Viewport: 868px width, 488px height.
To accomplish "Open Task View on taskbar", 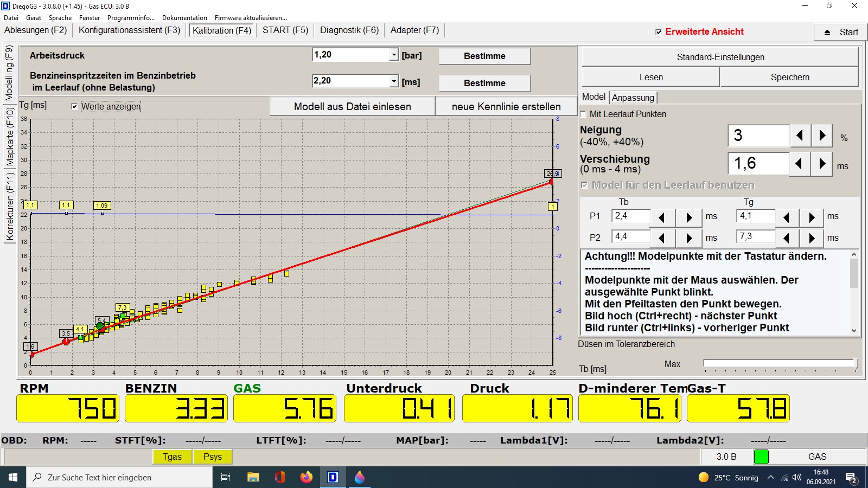I will click(x=226, y=477).
